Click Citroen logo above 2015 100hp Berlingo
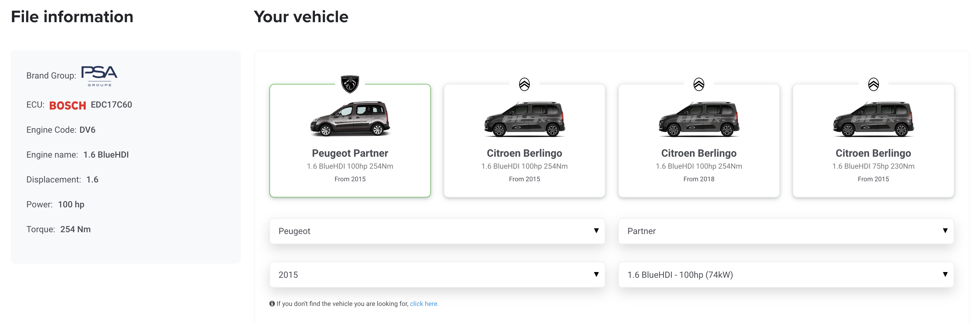This screenshot has width=980, height=323. point(524,84)
